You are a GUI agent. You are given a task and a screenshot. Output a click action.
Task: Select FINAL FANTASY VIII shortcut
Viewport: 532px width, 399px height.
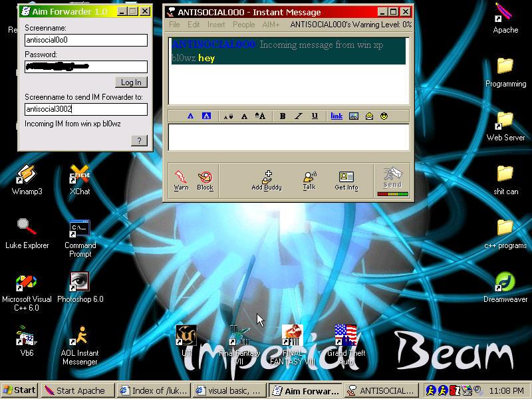pyautogui.click(x=293, y=345)
